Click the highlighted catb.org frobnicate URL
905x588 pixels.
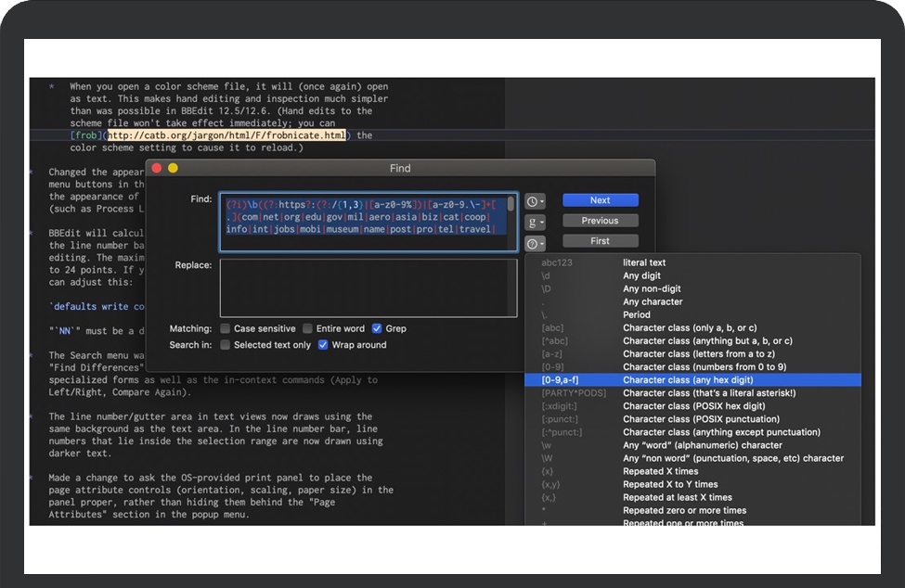coord(226,135)
